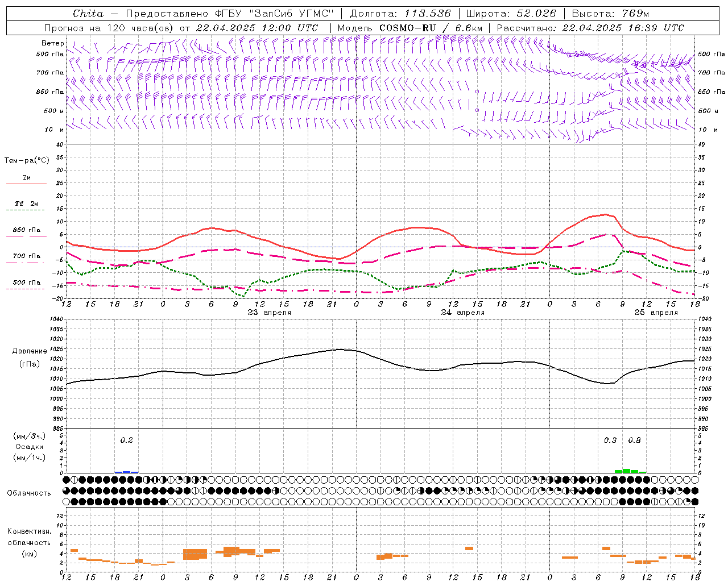
Task: Click the 23 апреля date label
Action: click(270, 313)
